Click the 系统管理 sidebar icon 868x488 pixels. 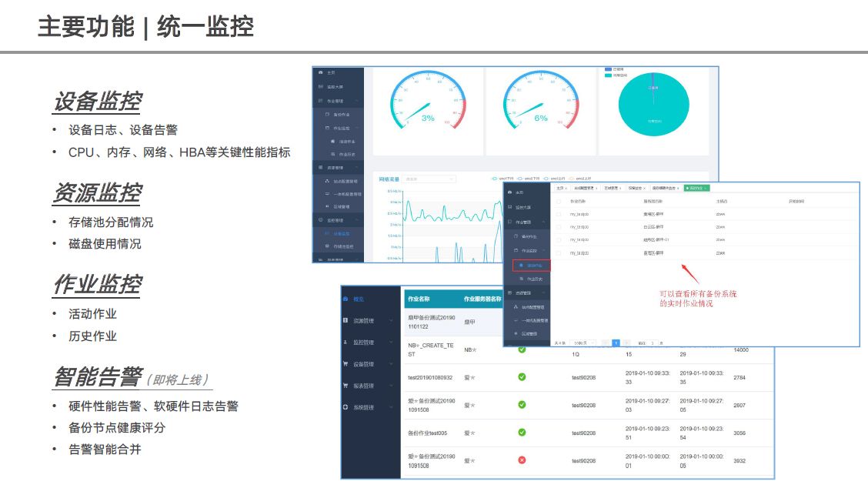tap(346, 407)
